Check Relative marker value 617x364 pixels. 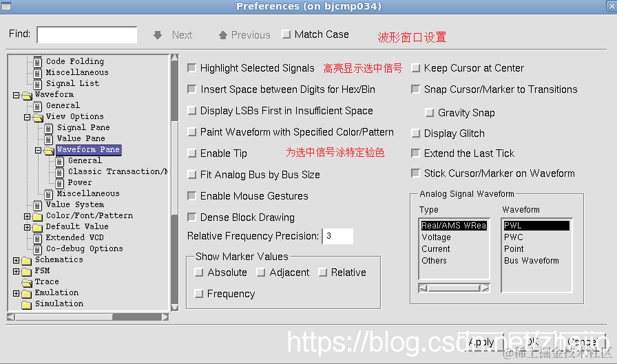pos(323,272)
